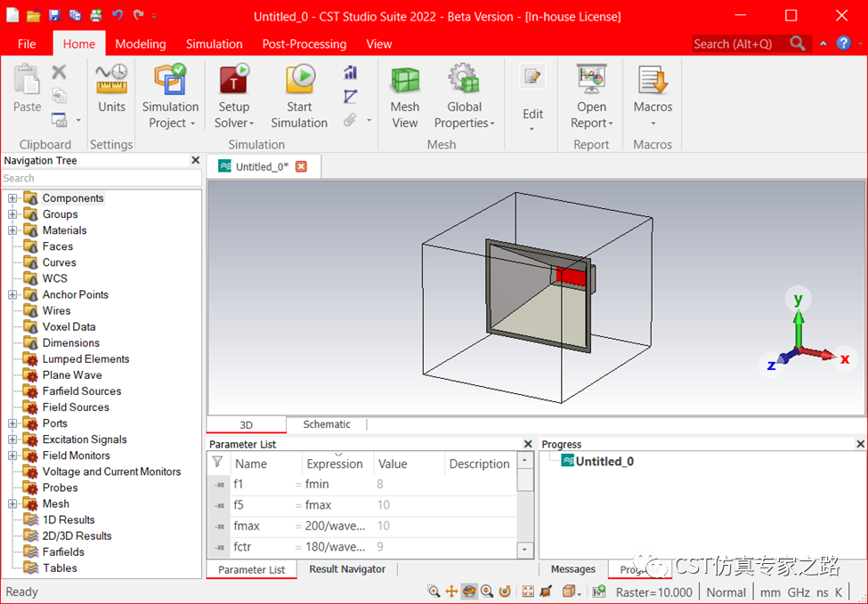The image size is (868, 604).
Task: Click the Print icon in quick access toolbar
Action: coord(96,15)
